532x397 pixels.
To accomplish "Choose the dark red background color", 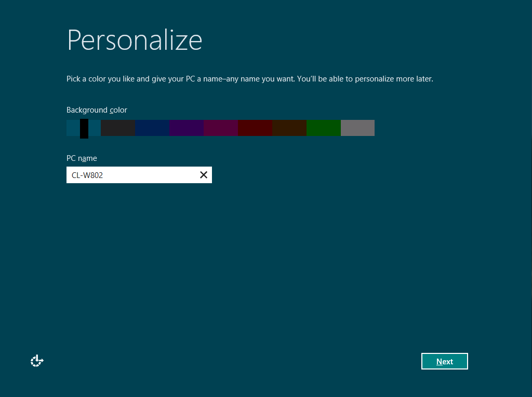I will click(x=255, y=128).
